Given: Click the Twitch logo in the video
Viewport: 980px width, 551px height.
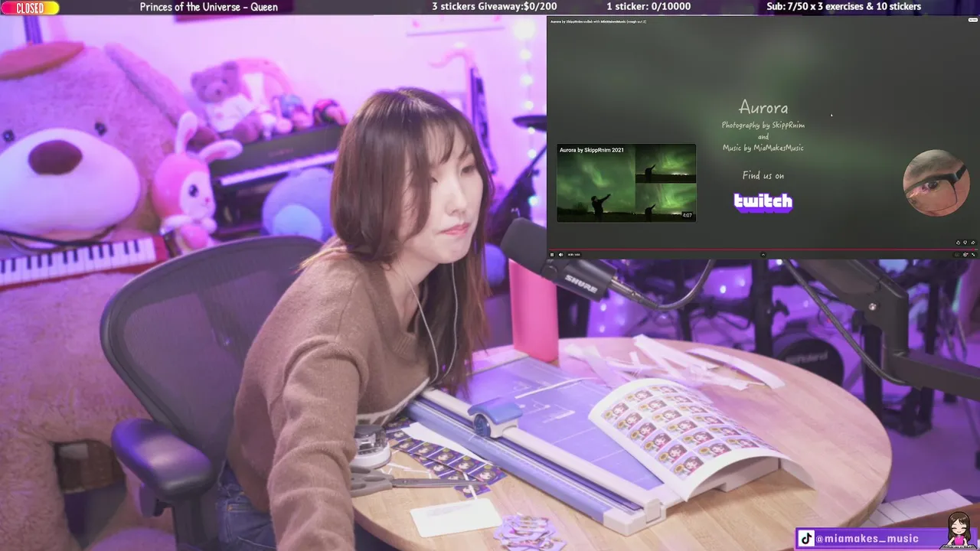Looking at the screenshot, I should [763, 201].
